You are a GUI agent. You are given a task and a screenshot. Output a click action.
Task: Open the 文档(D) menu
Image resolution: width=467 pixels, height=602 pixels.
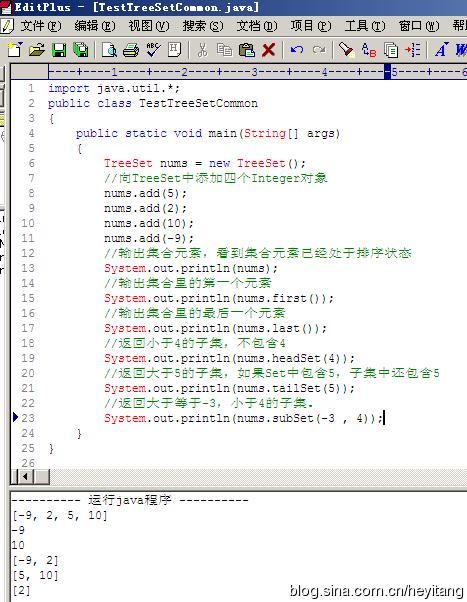pyautogui.click(x=257, y=26)
